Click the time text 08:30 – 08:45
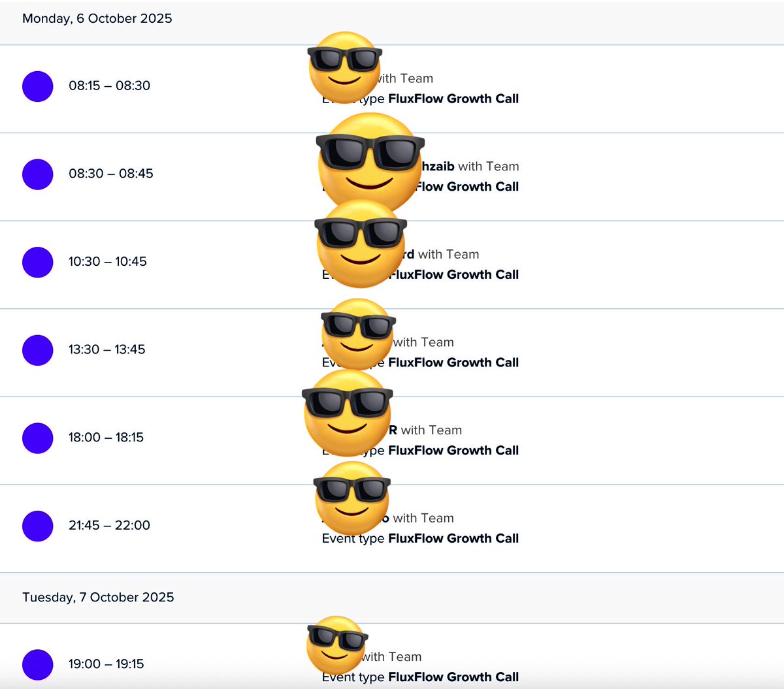Image resolution: width=784 pixels, height=689 pixels. click(111, 174)
